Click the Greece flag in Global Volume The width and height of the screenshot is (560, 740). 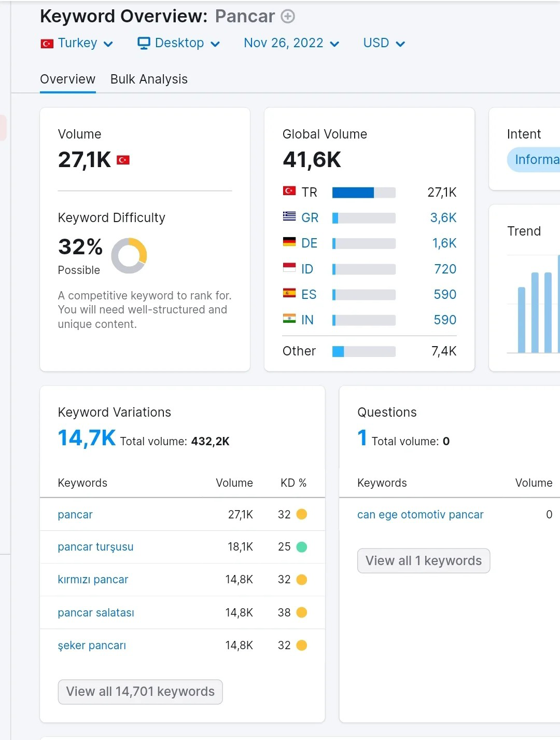(x=289, y=216)
